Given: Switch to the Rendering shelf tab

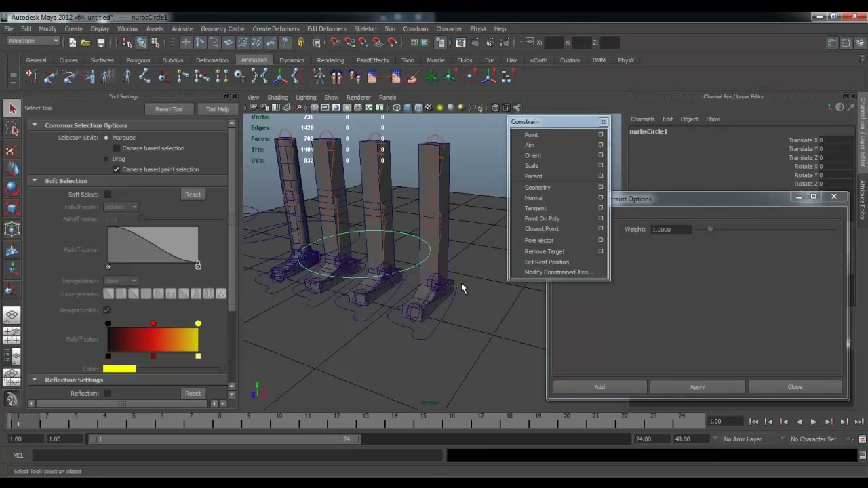Looking at the screenshot, I should pos(330,60).
